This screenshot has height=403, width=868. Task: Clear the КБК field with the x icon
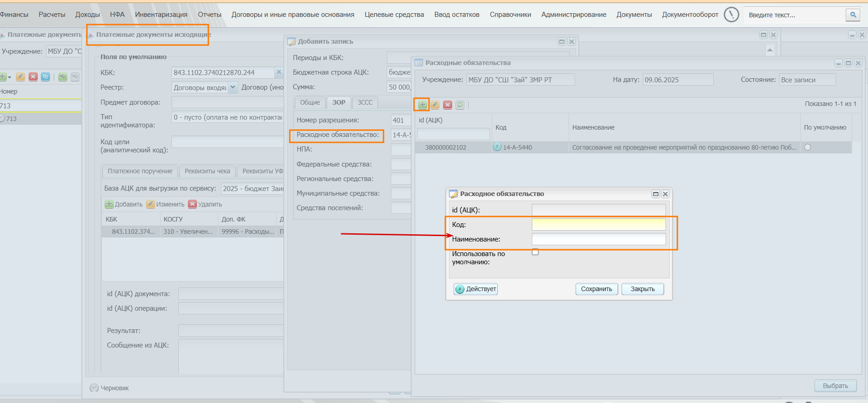tap(279, 72)
